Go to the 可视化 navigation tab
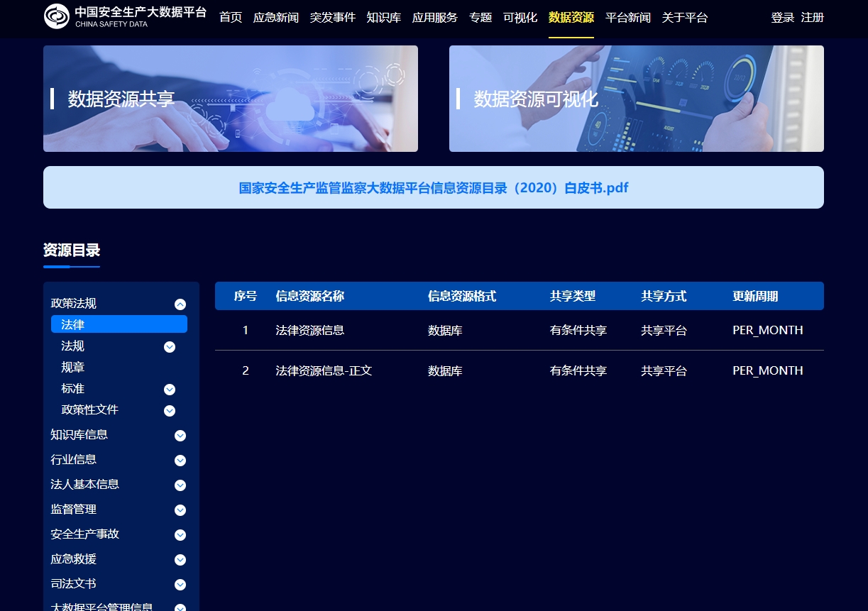Image resolution: width=868 pixels, height=611 pixels. point(520,18)
